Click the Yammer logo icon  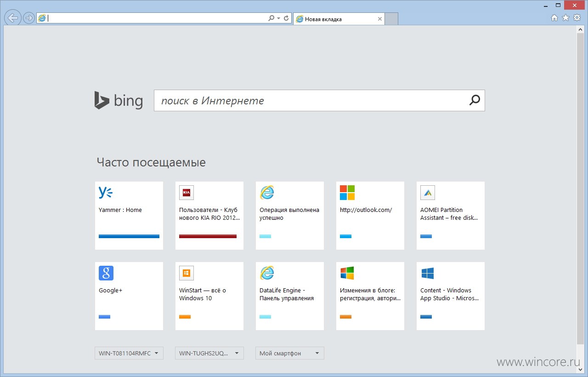tap(106, 193)
